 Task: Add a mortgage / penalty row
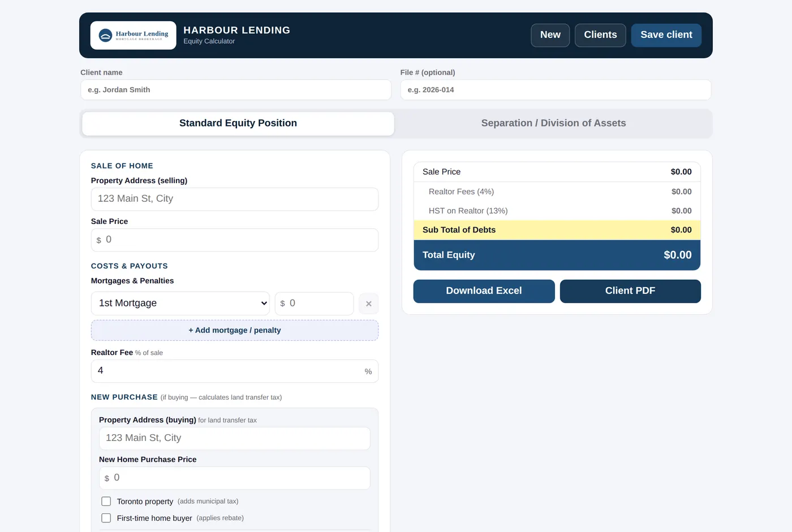(x=235, y=330)
